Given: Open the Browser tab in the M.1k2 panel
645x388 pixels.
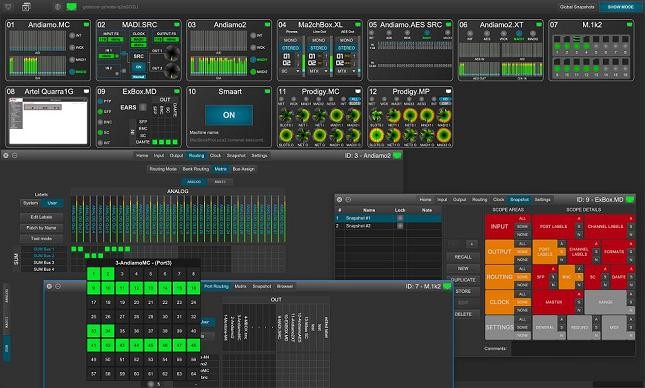Looking at the screenshot, I should pyautogui.click(x=285, y=286).
